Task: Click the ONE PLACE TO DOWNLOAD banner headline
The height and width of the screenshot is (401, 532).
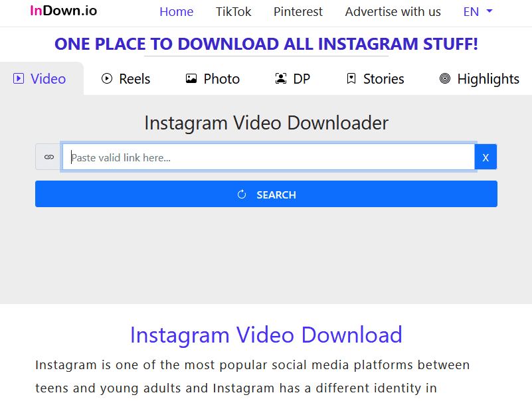Action: (266, 44)
